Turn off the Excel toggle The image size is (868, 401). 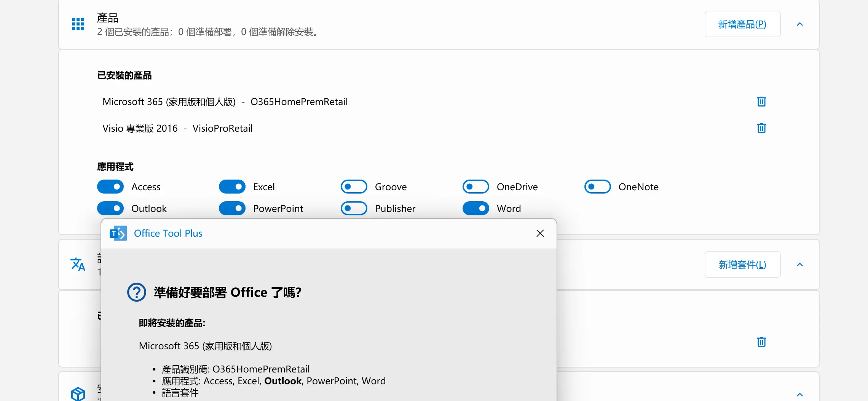coord(232,187)
